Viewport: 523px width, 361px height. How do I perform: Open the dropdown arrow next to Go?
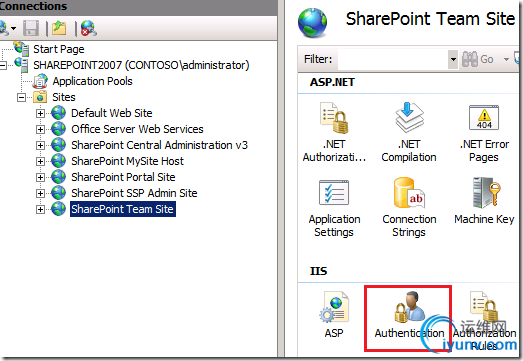pyautogui.click(x=506, y=59)
